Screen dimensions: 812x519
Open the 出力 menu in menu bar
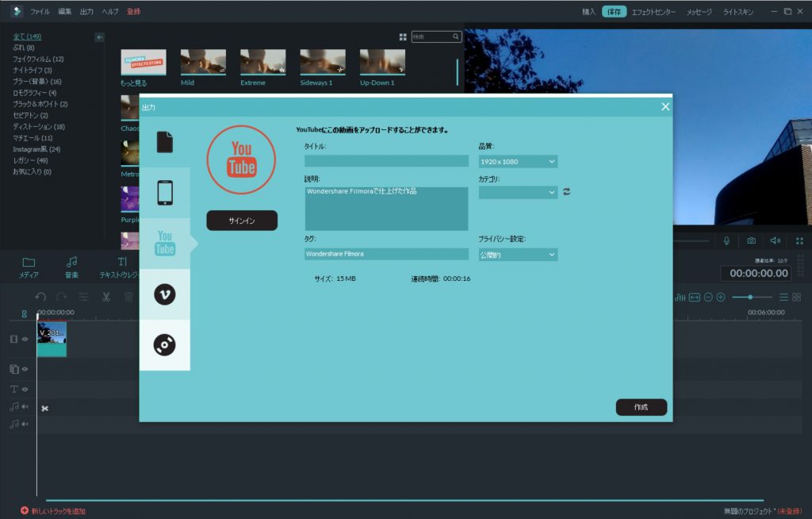[86, 11]
